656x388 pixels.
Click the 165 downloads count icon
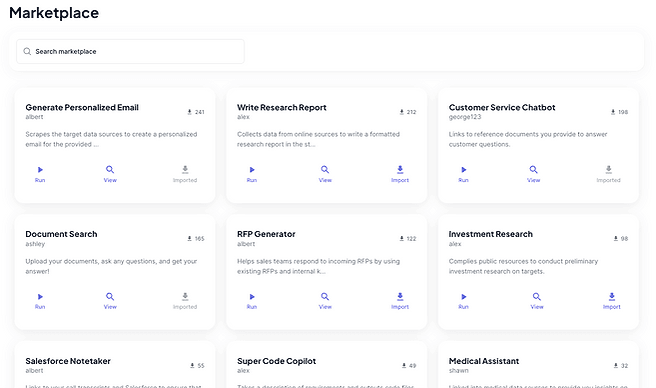click(x=189, y=239)
